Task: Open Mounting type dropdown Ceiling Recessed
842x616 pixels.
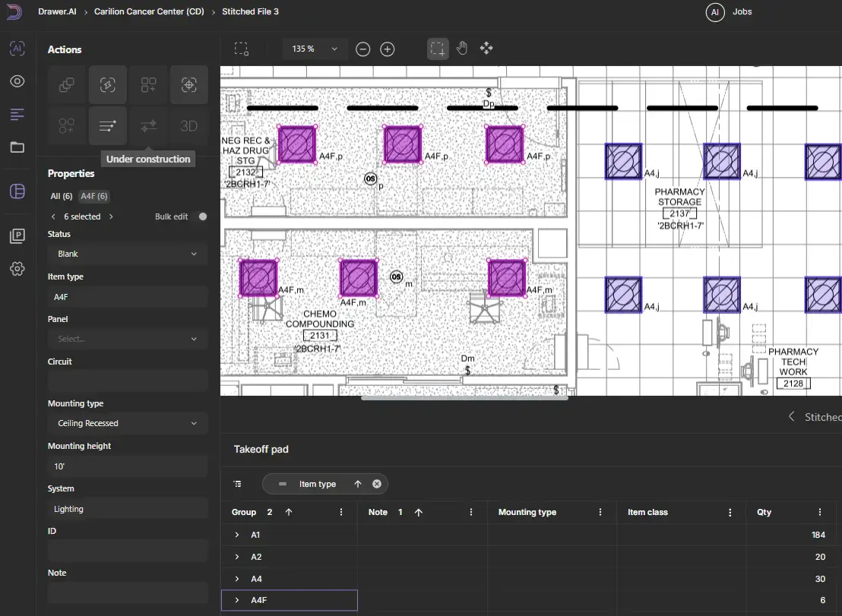Action: coord(128,423)
